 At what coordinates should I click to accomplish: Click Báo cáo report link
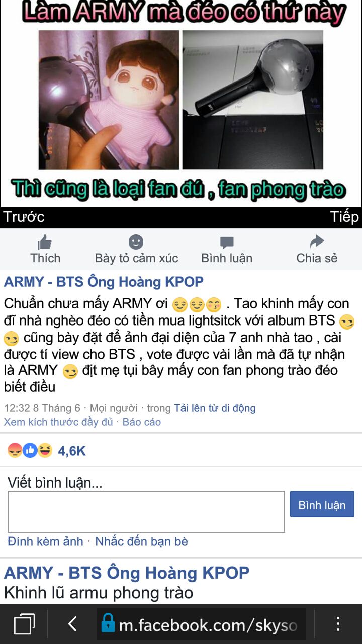tap(142, 422)
